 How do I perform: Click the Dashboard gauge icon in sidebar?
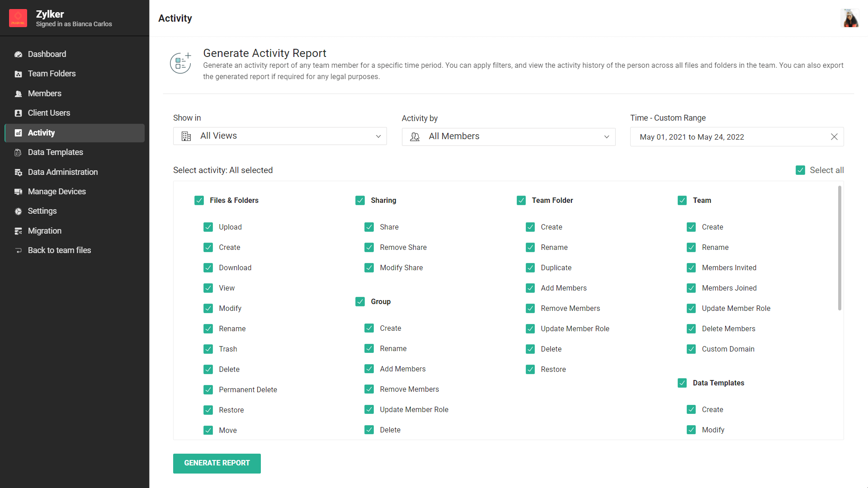point(18,54)
